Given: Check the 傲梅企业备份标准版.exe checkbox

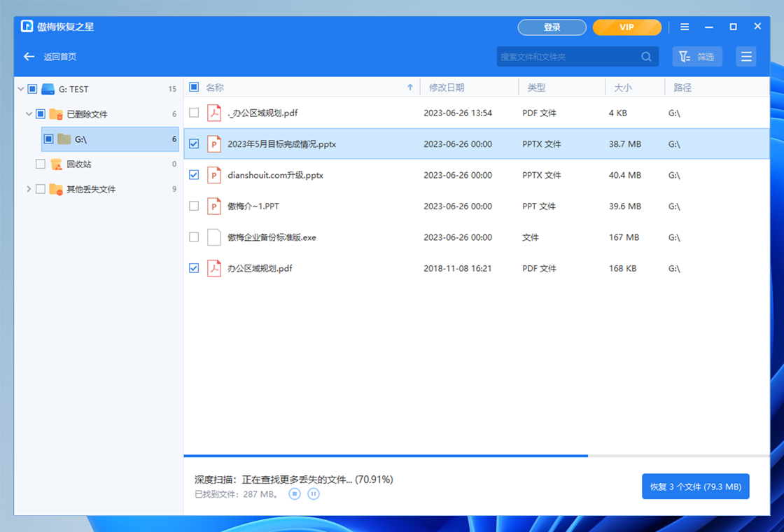Looking at the screenshot, I should tap(194, 237).
